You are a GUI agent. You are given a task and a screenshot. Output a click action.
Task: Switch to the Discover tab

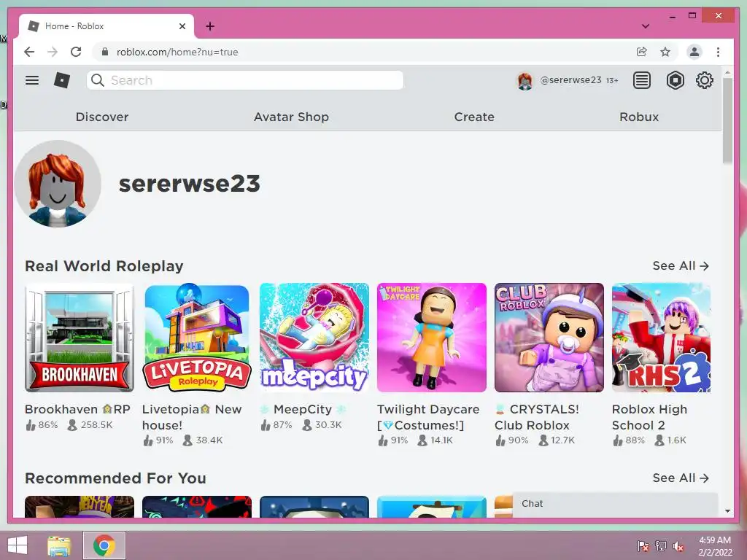[102, 117]
